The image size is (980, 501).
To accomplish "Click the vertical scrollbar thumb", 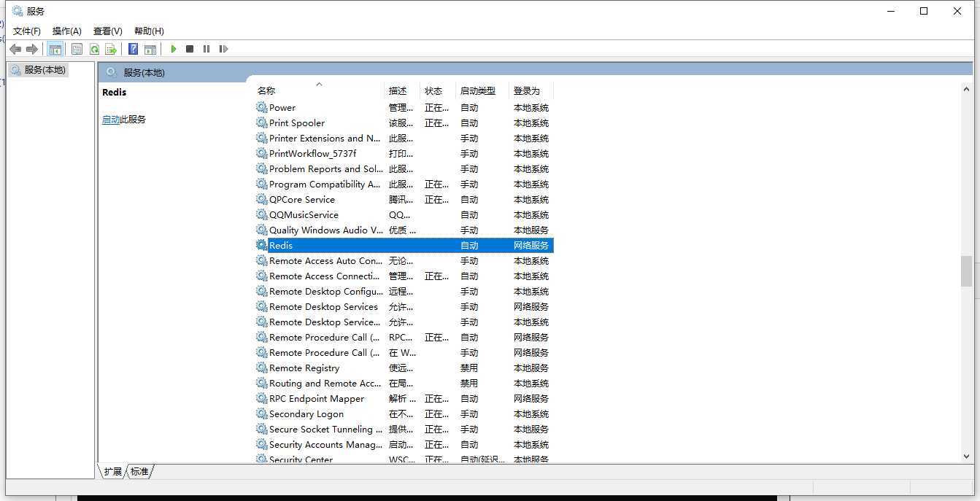I will click(967, 271).
